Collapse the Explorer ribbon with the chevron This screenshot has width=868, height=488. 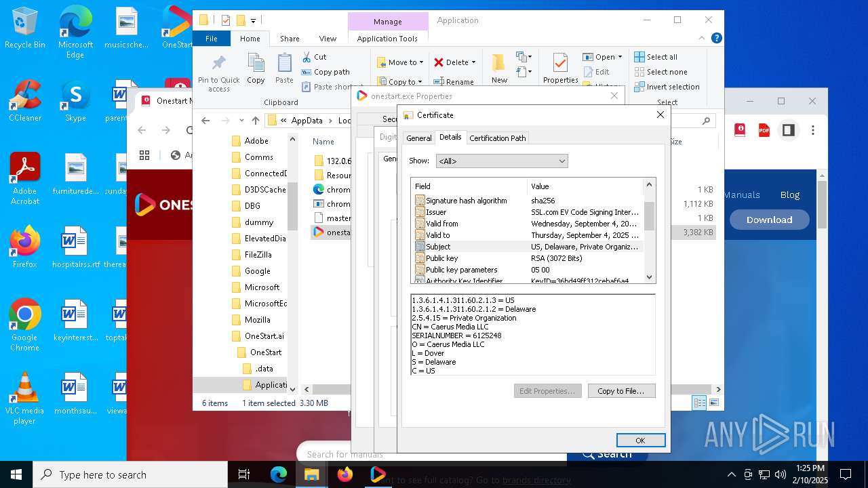click(x=702, y=39)
